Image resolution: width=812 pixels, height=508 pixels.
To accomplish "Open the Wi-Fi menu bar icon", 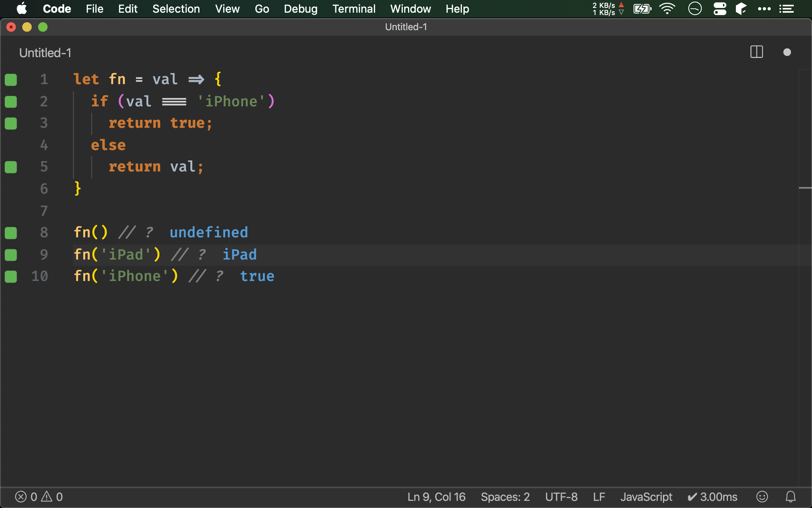I will click(667, 9).
